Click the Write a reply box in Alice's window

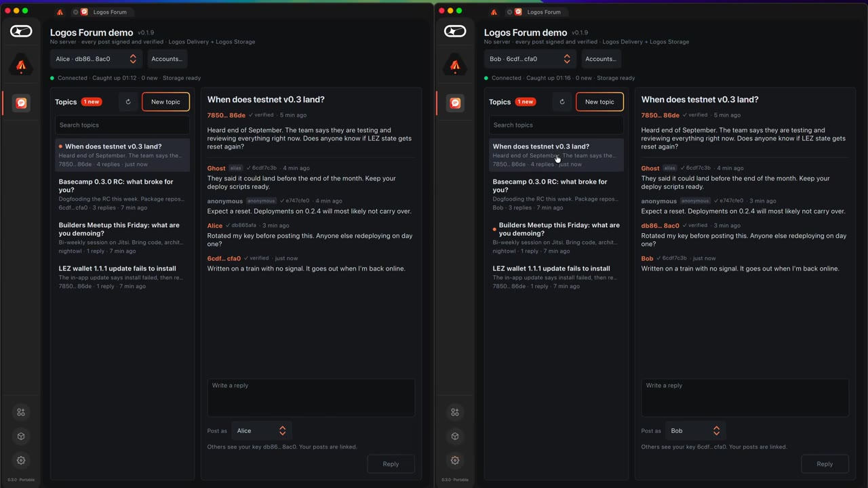(311, 398)
